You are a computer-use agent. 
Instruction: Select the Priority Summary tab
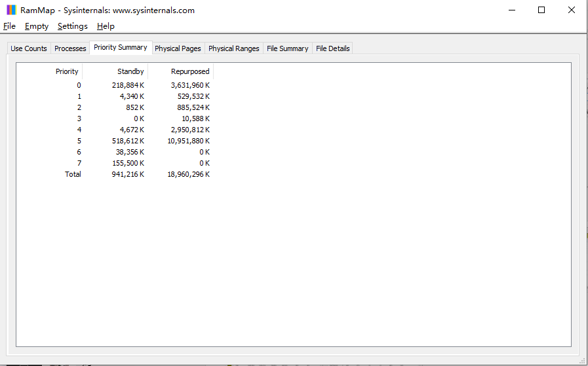coord(121,48)
